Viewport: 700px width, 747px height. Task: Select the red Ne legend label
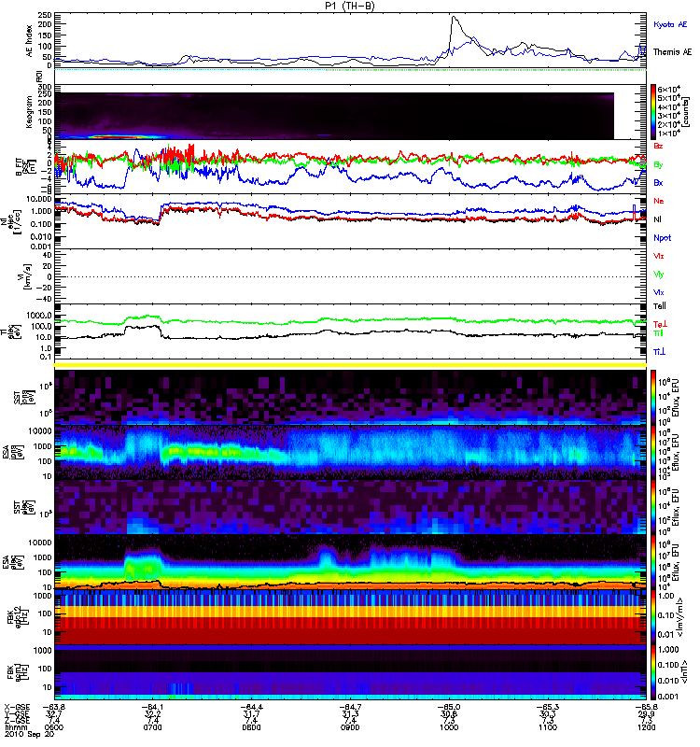[x=659, y=201]
